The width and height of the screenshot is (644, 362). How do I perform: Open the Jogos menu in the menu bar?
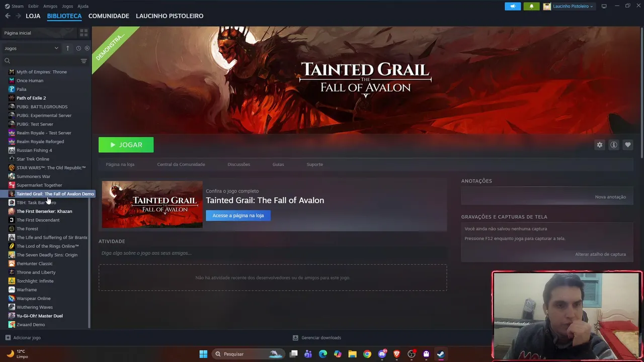(67, 6)
